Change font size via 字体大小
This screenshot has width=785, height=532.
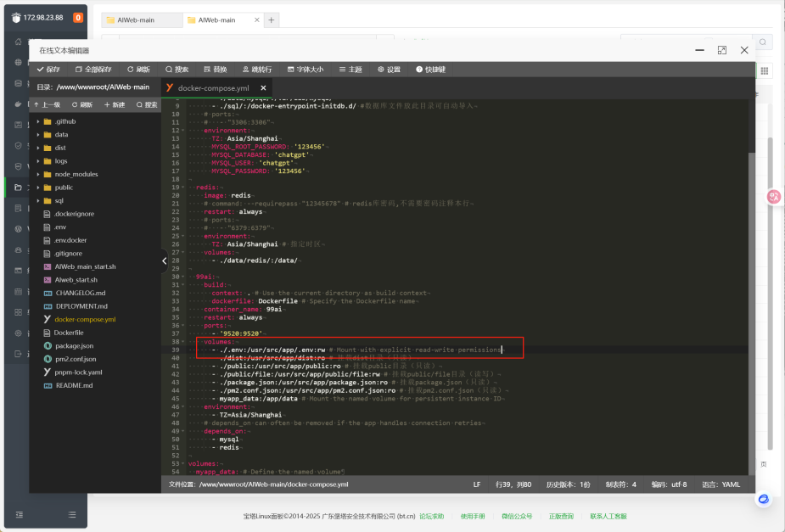pos(306,70)
